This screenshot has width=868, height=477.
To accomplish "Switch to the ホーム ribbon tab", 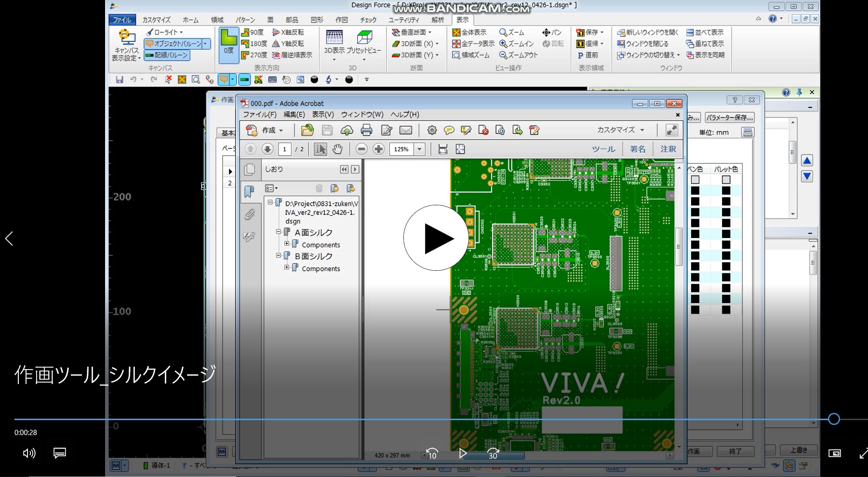I will [x=190, y=20].
